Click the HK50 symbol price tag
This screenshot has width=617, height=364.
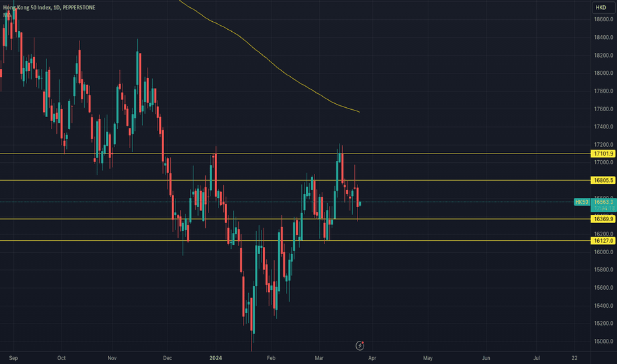point(582,202)
